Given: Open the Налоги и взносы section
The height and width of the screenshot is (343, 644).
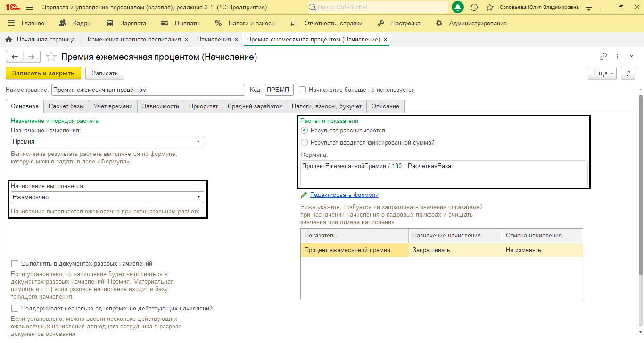Looking at the screenshot, I should click(245, 23).
